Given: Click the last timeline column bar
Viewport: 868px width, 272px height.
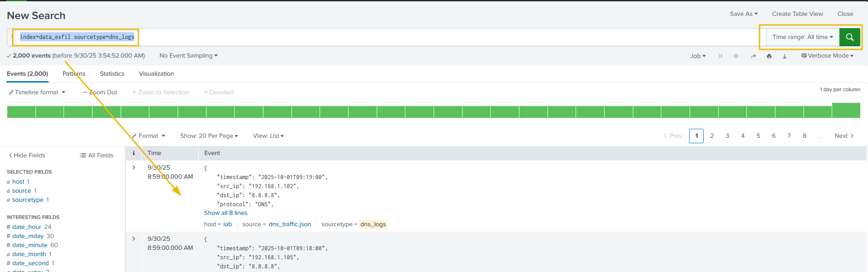Looking at the screenshot, I should [x=846, y=111].
